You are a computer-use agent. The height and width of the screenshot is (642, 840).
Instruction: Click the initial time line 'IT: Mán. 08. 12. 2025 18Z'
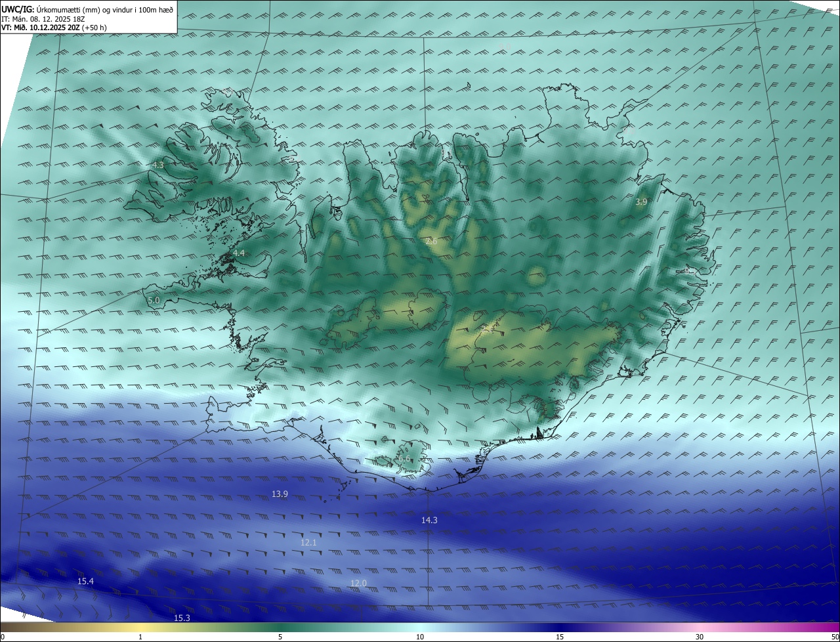[43, 18]
